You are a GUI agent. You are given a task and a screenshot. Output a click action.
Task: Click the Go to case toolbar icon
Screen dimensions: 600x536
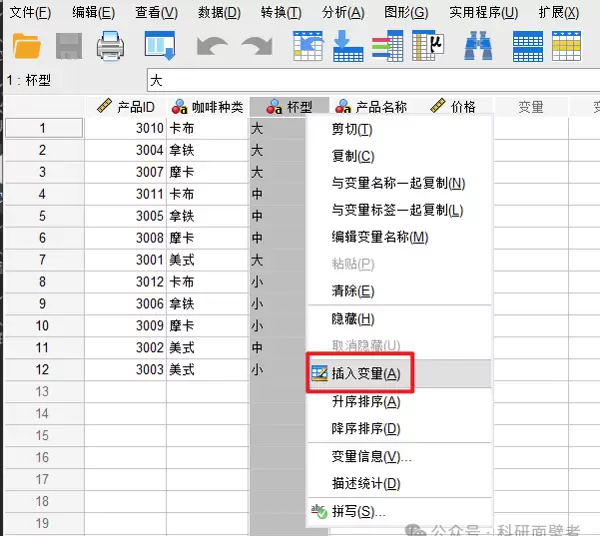308,45
